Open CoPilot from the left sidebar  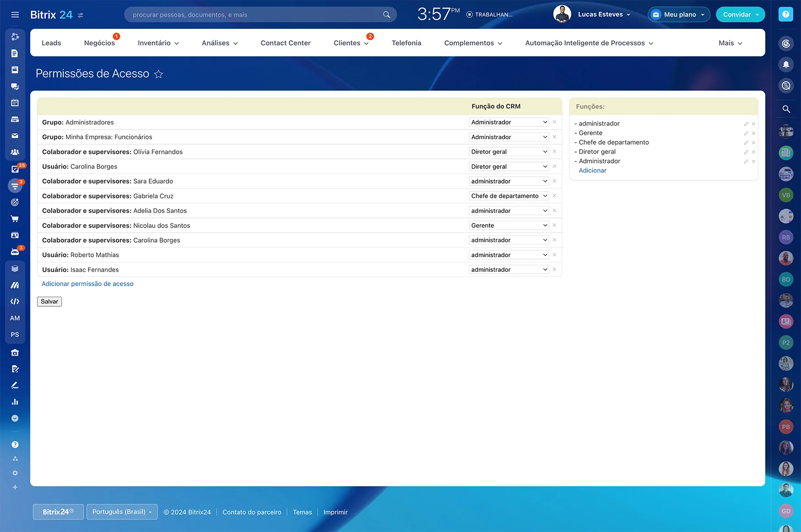[x=15, y=37]
